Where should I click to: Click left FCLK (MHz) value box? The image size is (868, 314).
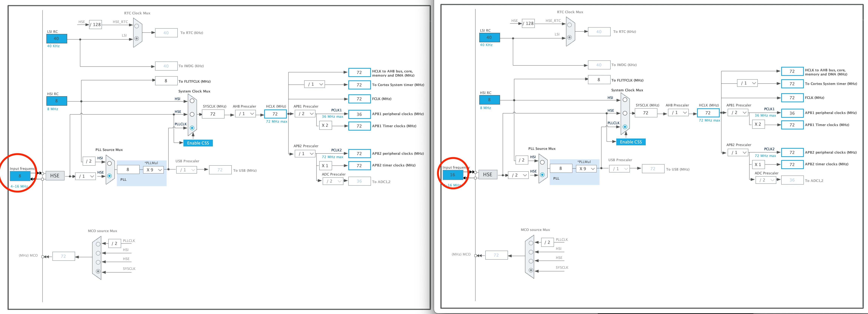pos(359,99)
